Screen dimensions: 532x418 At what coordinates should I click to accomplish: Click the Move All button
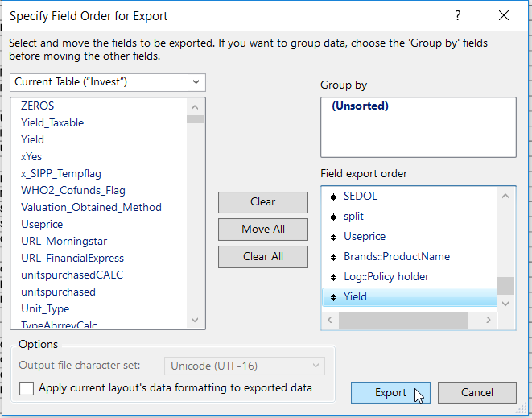262,229
